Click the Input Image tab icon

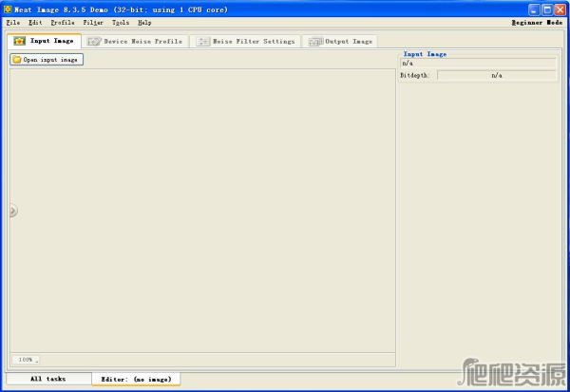point(19,41)
